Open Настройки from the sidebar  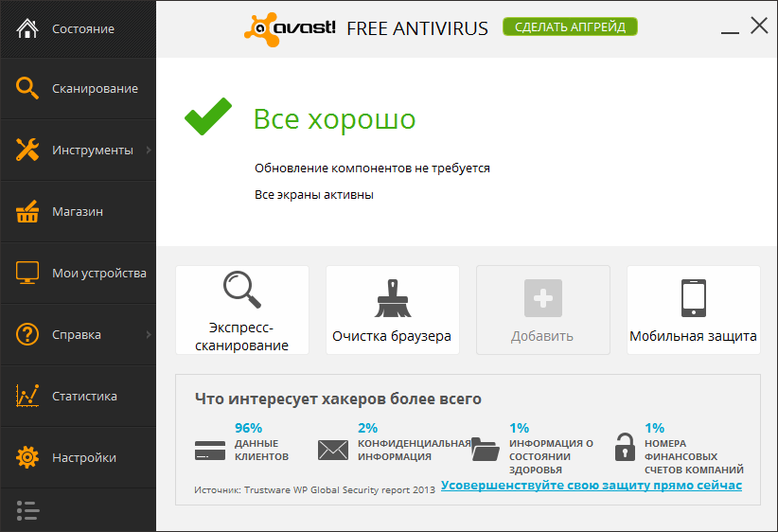[x=78, y=457]
